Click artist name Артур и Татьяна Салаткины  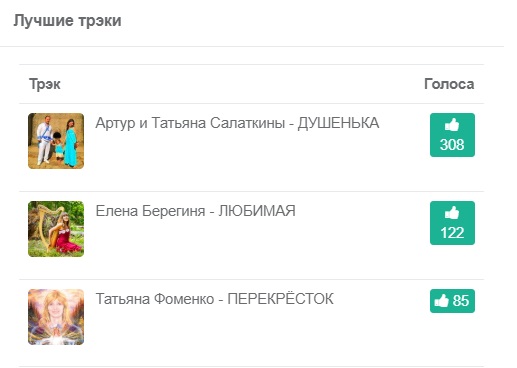coord(190,123)
